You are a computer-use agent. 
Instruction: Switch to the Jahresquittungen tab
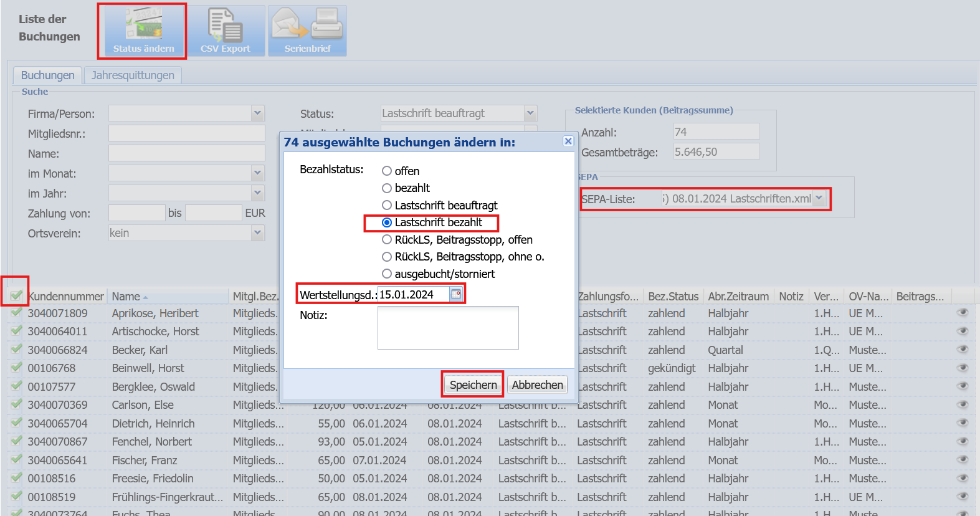click(133, 75)
